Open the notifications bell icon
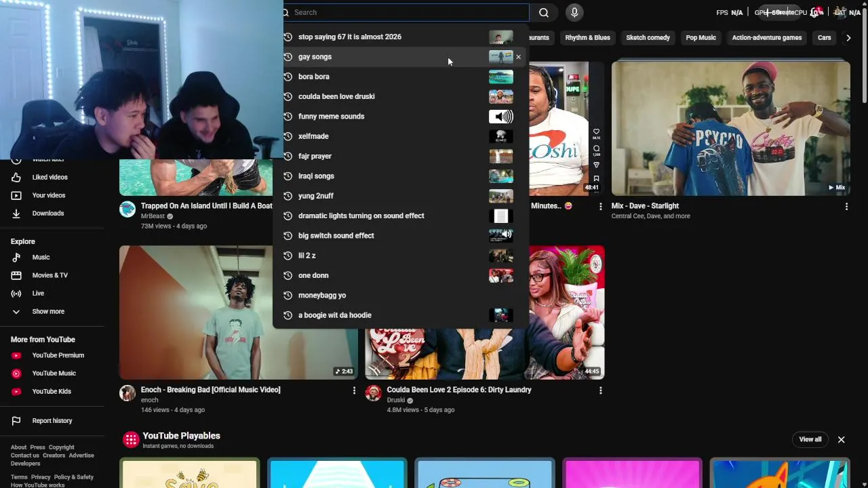868x488 pixels. 816,12
